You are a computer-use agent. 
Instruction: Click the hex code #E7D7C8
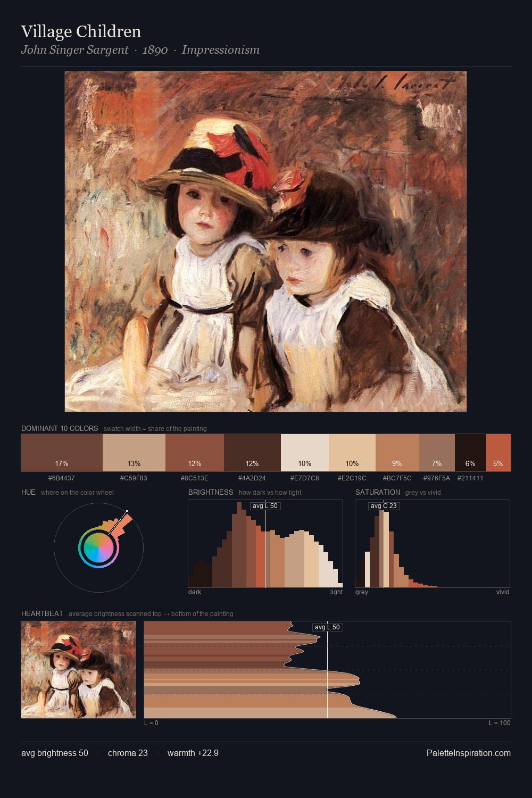305,478
